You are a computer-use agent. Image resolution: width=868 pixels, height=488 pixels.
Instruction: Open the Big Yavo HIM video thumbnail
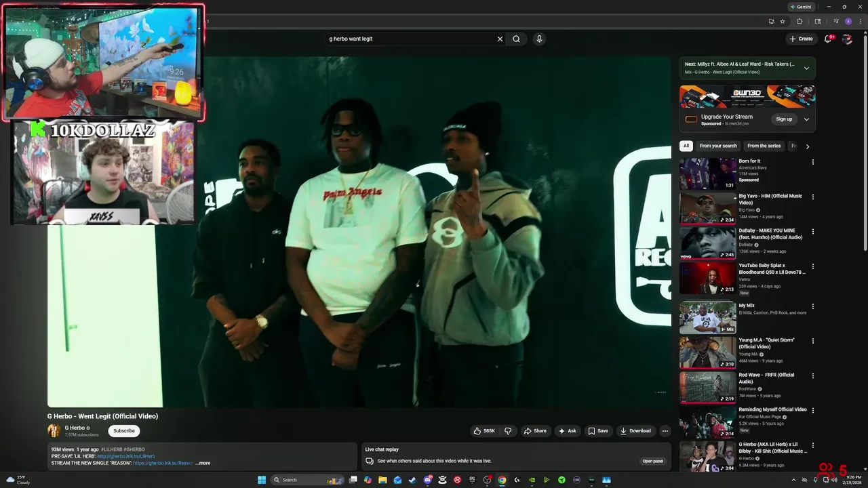click(708, 208)
